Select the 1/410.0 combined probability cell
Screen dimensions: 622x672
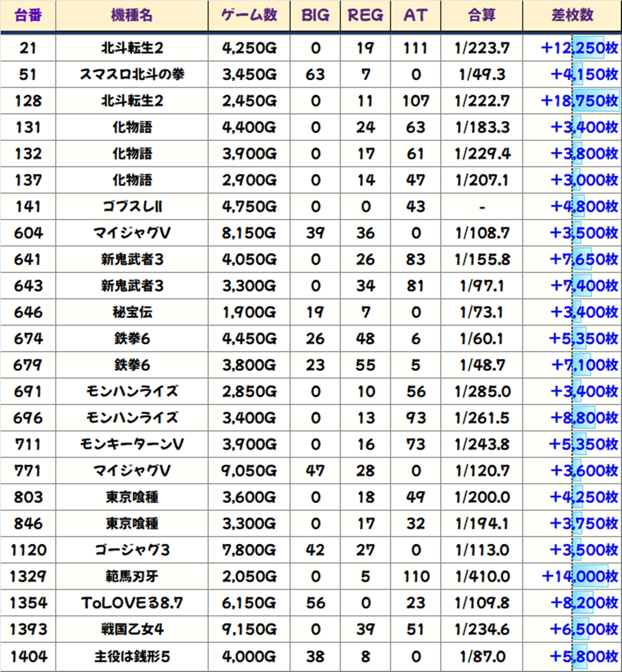point(481,576)
